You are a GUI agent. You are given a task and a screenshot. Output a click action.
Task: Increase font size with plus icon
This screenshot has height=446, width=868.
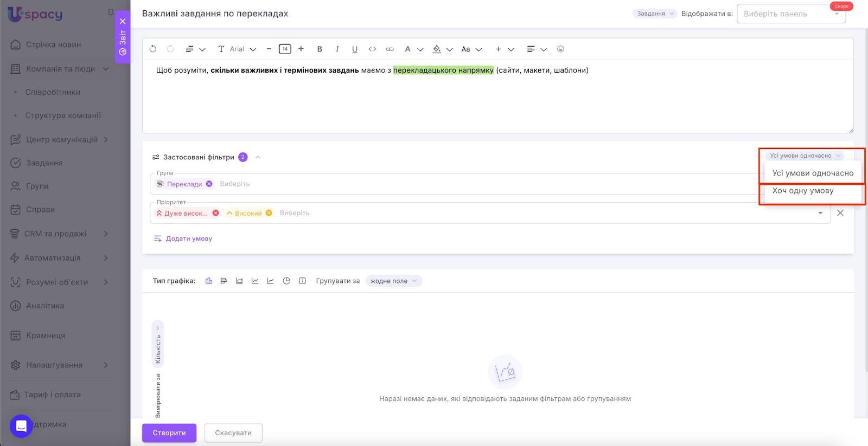click(x=301, y=49)
